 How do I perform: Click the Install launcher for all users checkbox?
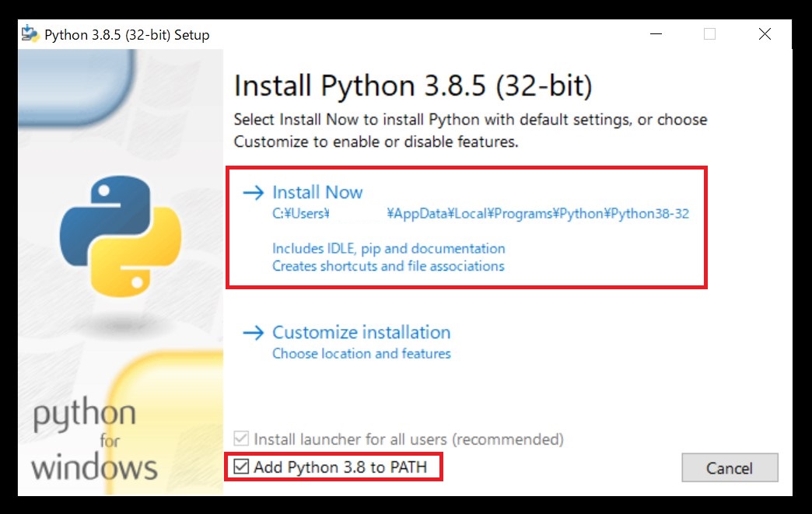tap(241, 439)
